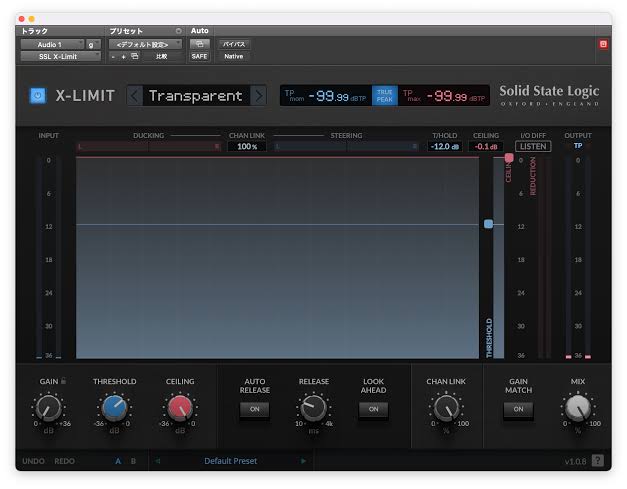Toggle GAIN MATCH ON button

[x=518, y=409]
